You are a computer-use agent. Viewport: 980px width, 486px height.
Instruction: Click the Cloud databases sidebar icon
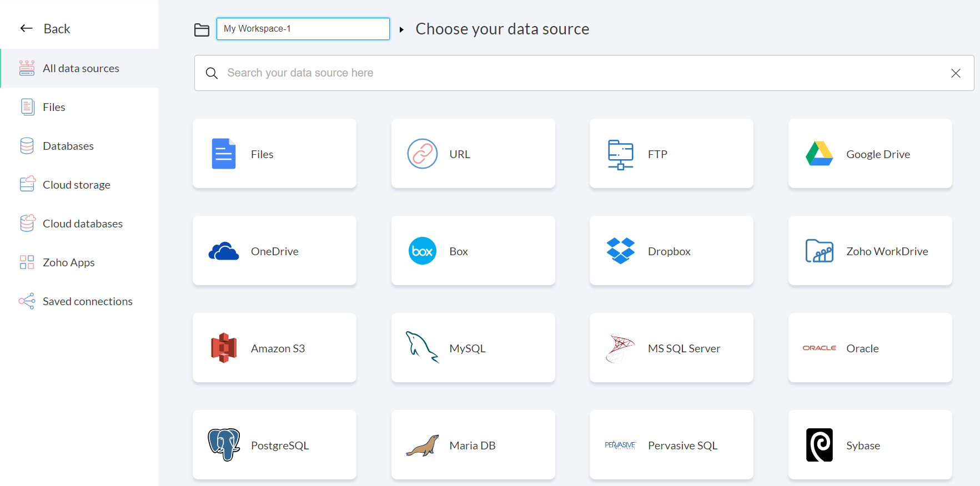[x=27, y=223]
